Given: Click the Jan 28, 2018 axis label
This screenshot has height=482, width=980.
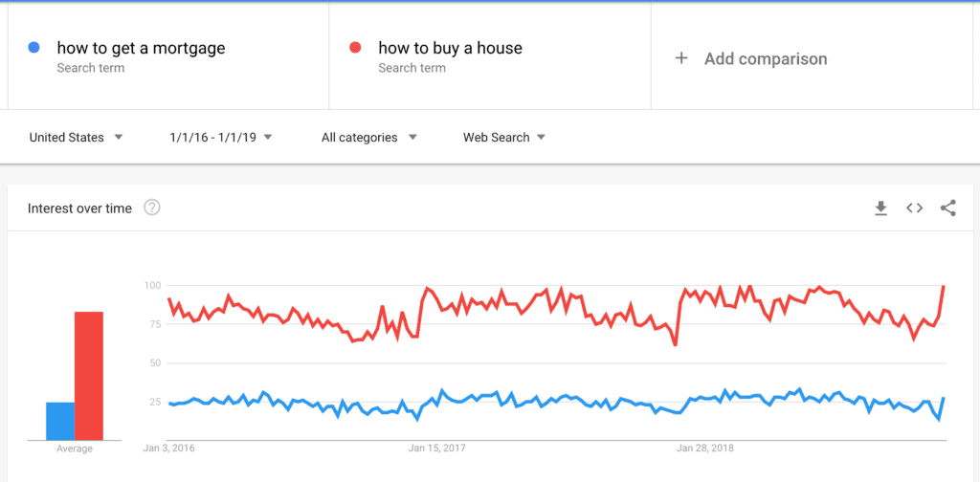Looking at the screenshot, I should tap(705, 448).
